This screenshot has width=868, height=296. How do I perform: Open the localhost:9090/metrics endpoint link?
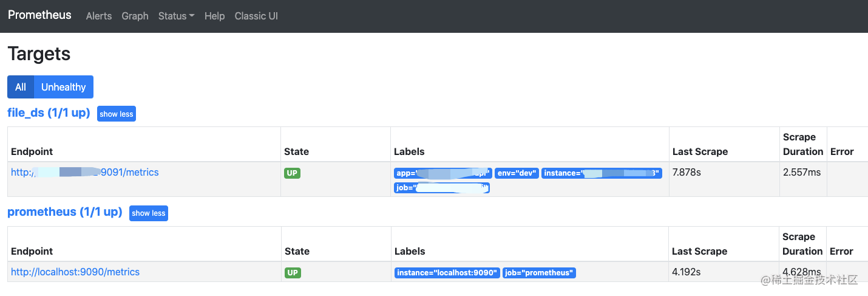click(x=75, y=272)
